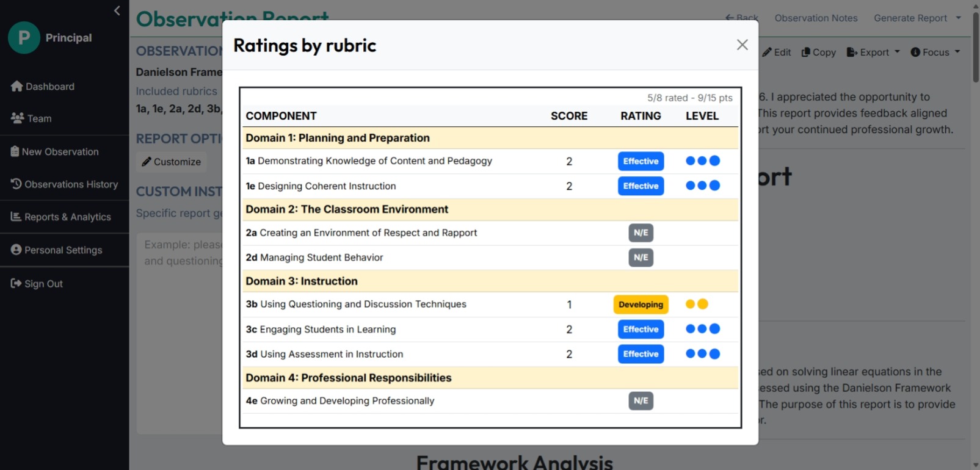This screenshot has width=980, height=470.
Task: Sign Out of the account
Action: coord(37,283)
